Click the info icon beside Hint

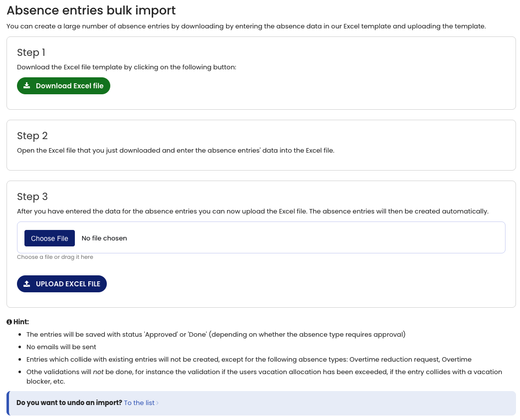(x=9, y=322)
